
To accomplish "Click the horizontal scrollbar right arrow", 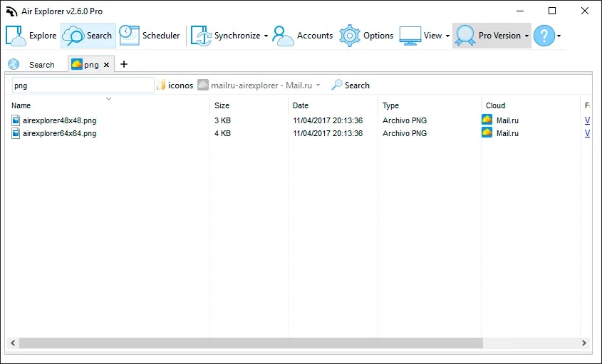I will point(584,343).
